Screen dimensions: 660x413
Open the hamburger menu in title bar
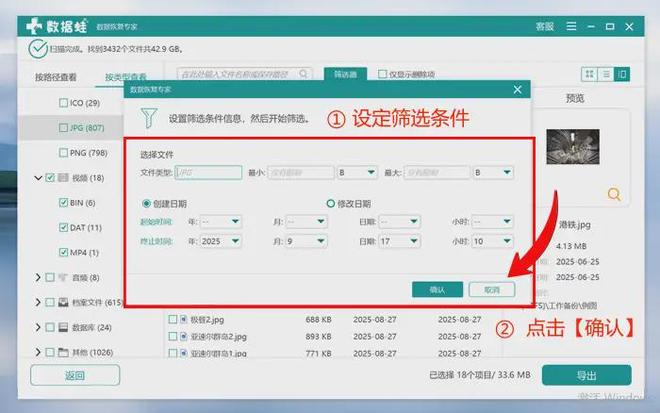(x=571, y=27)
